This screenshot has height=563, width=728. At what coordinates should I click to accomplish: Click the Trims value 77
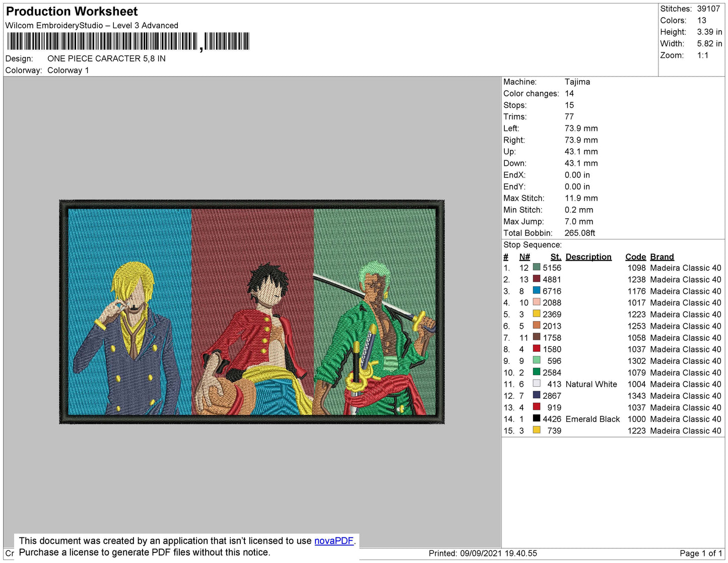pyautogui.click(x=569, y=116)
